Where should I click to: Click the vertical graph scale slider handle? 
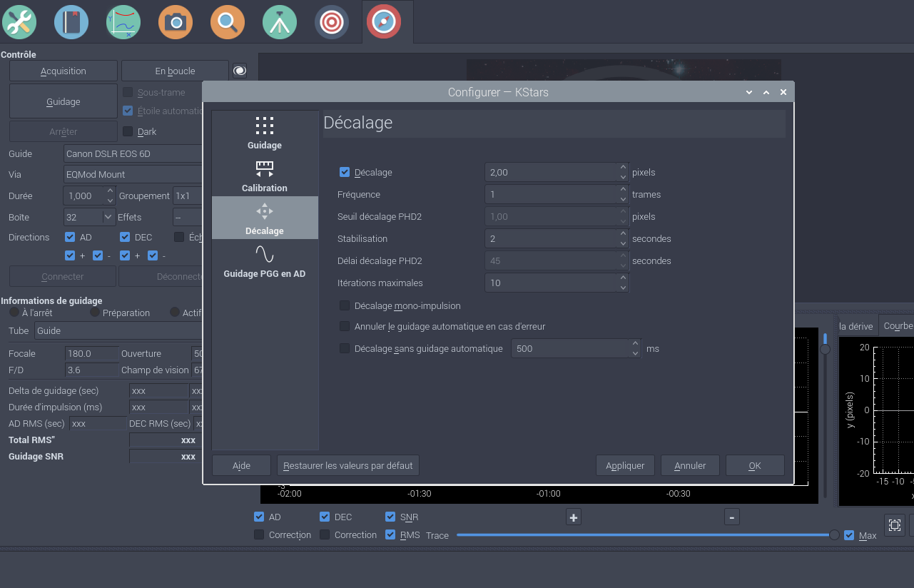[825, 349]
